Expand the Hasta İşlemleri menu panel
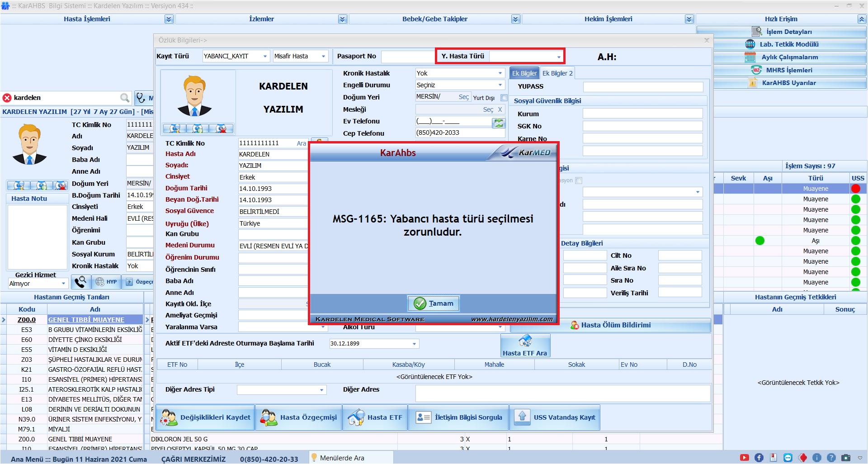The image size is (868, 464). click(169, 19)
